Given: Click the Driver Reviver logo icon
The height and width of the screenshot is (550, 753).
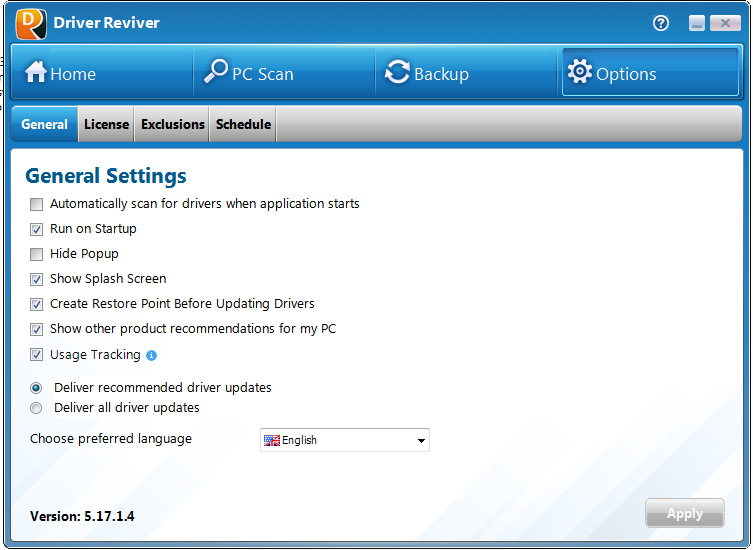Looking at the screenshot, I should tap(31, 23).
